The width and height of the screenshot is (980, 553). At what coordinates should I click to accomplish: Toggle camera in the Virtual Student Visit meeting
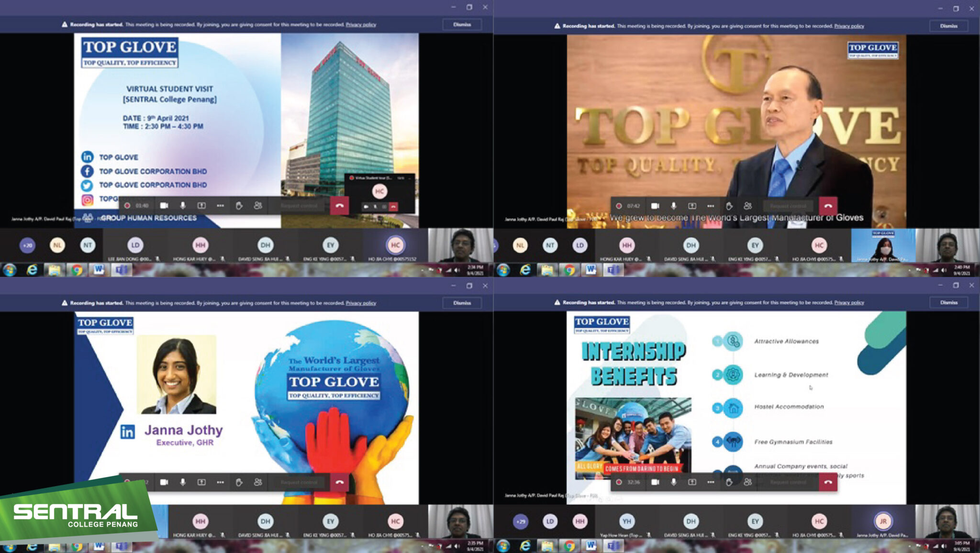click(x=164, y=206)
